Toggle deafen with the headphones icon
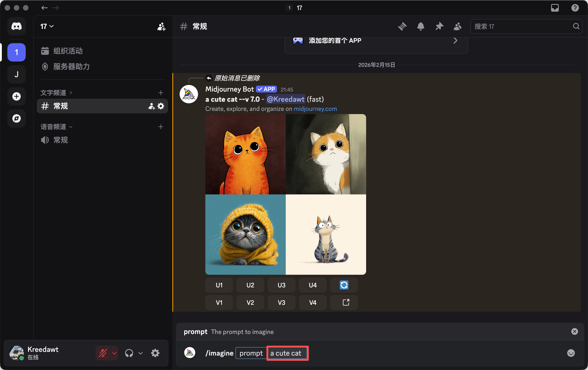 (x=129, y=353)
